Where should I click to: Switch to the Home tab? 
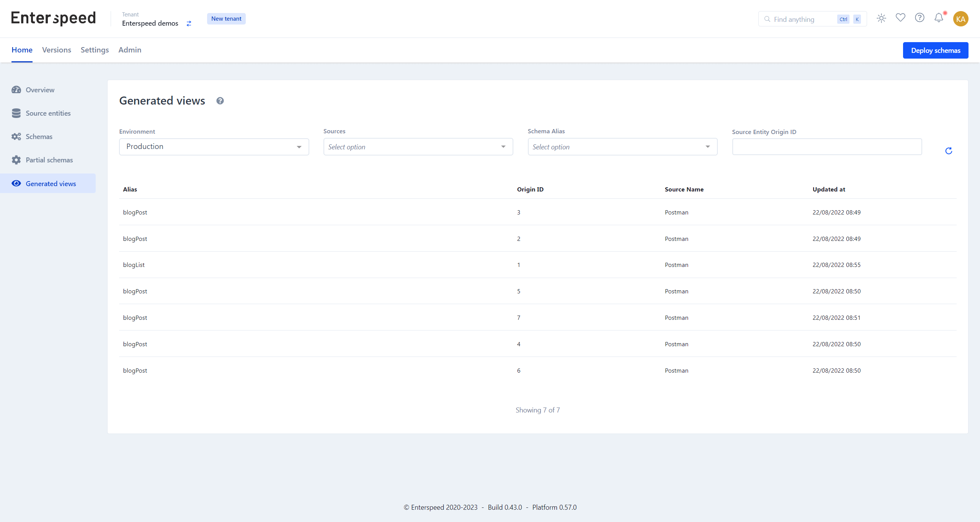tap(22, 50)
